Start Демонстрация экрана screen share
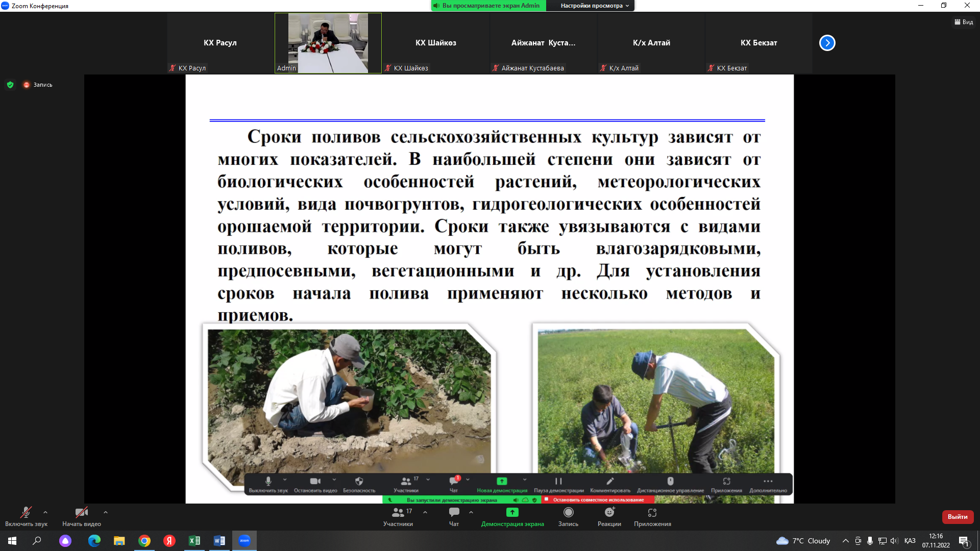 (x=512, y=516)
